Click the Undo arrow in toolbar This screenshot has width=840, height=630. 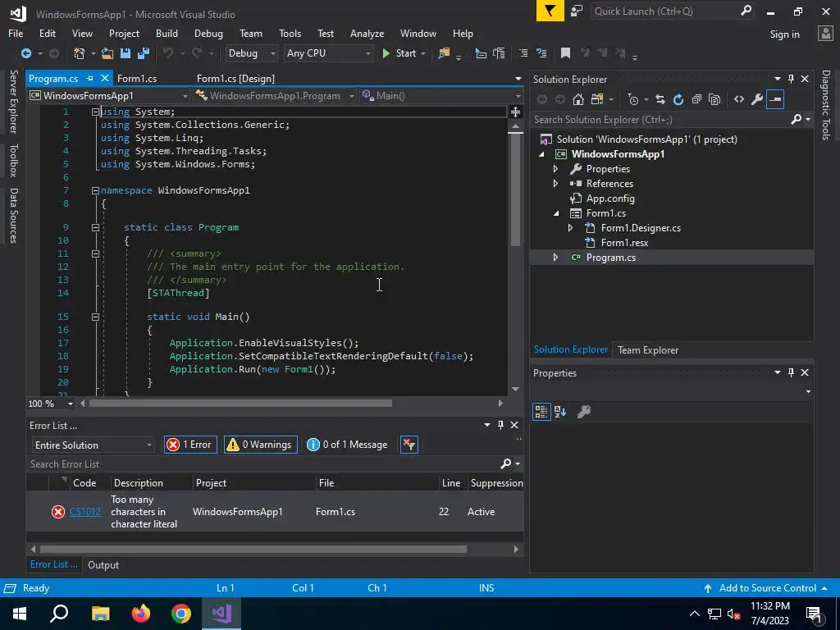point(168,53)
